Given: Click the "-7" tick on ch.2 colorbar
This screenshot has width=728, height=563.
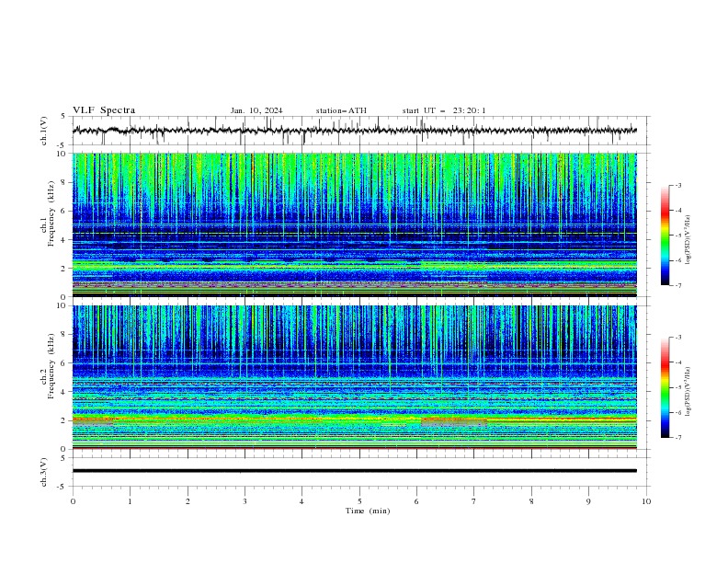Looking at the screenshot, I should [677, 438].
